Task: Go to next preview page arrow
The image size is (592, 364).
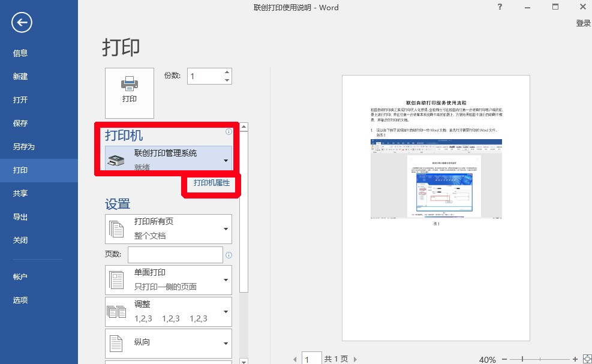Action: tap(356, 359)
